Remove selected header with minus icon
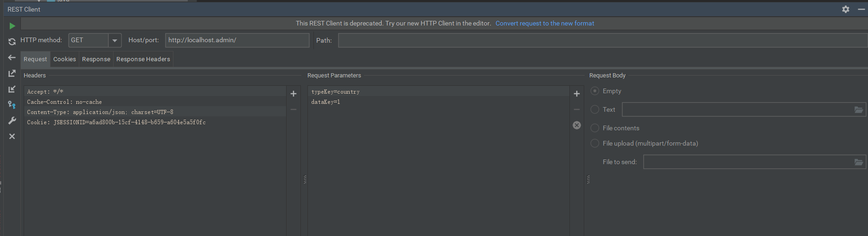The height and width of the screenshot is (236, 868). point(294,109)
